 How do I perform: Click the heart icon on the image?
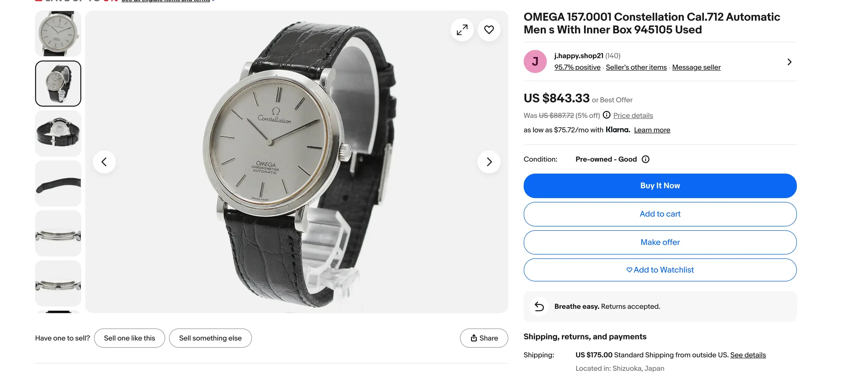[489, 30]
